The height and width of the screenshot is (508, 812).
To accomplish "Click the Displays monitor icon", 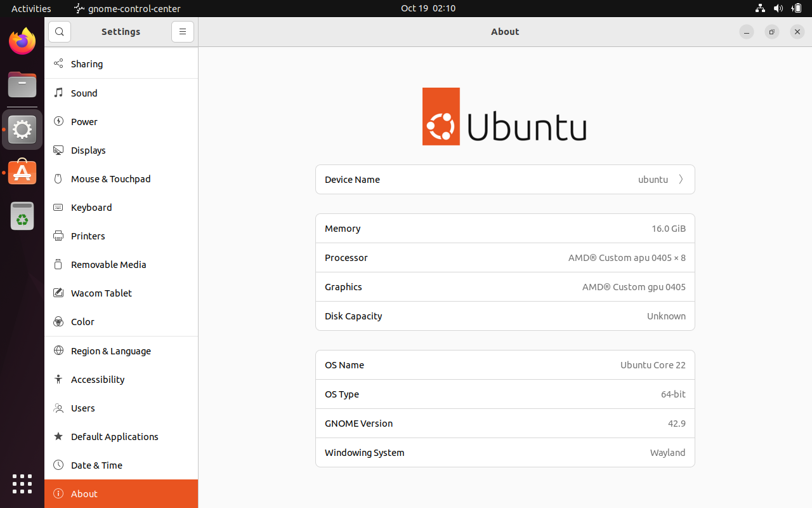I will 58,150.
